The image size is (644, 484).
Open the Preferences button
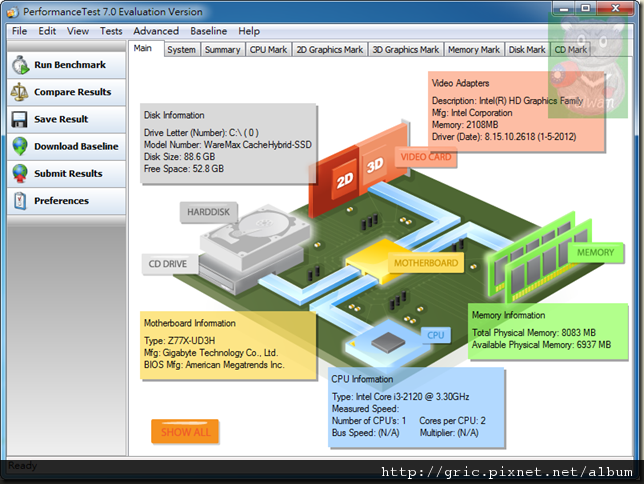66,201
